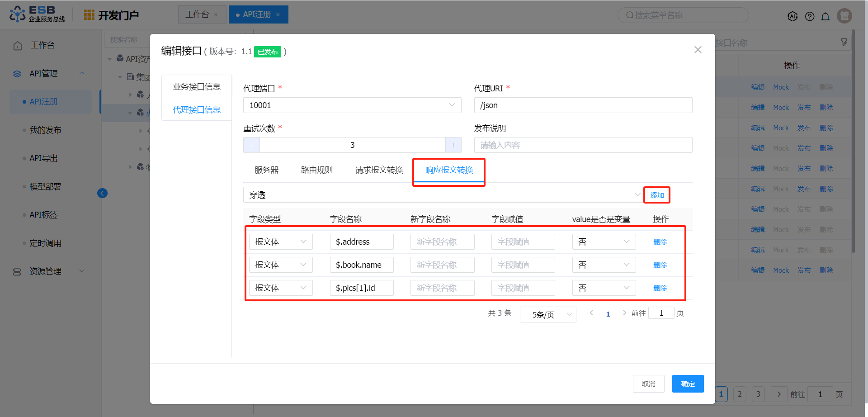Close the edit interface dialog
The image size is (868, 417).
[x=698, y=50]
